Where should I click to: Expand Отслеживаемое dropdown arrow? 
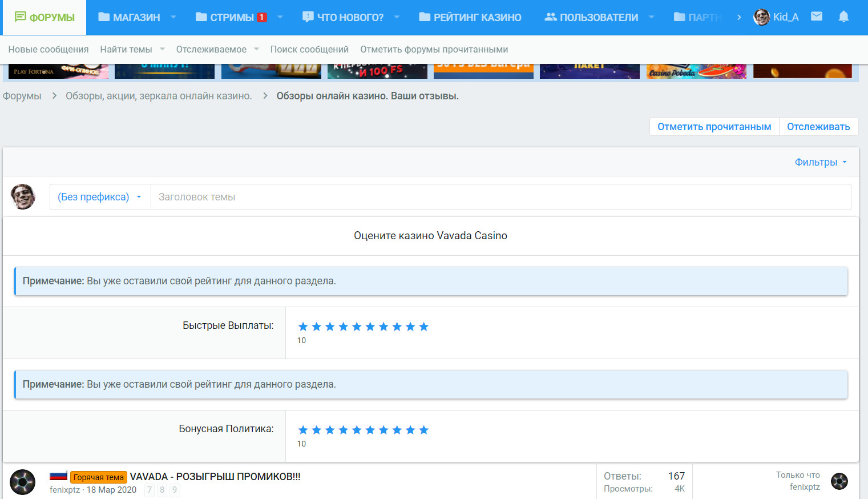click(256, 49)
